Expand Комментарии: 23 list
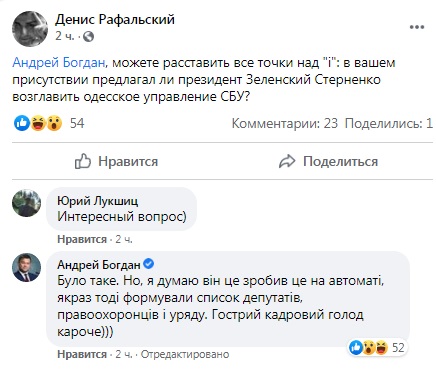Viewport: 436px width, 388px height. (x=285, y=123)
